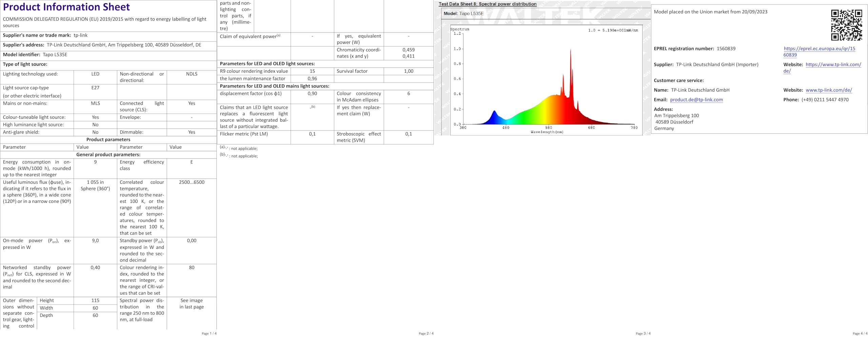Image resolution: width=868 pixels, height=339 pixels.
Task: Select 'Am Trippelsberg 100' in the page 4 address
Action: [x=676, y=115]
